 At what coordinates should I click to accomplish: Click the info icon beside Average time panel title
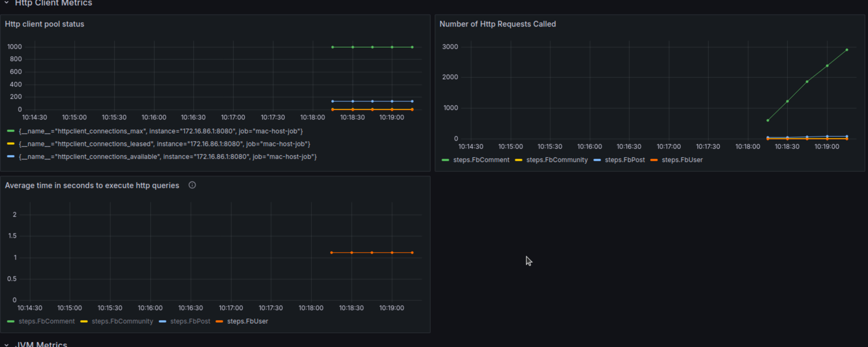[x=192, y=185]
